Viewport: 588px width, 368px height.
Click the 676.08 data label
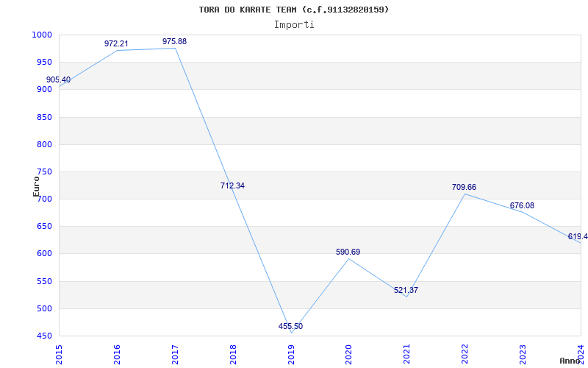(522, 206)
